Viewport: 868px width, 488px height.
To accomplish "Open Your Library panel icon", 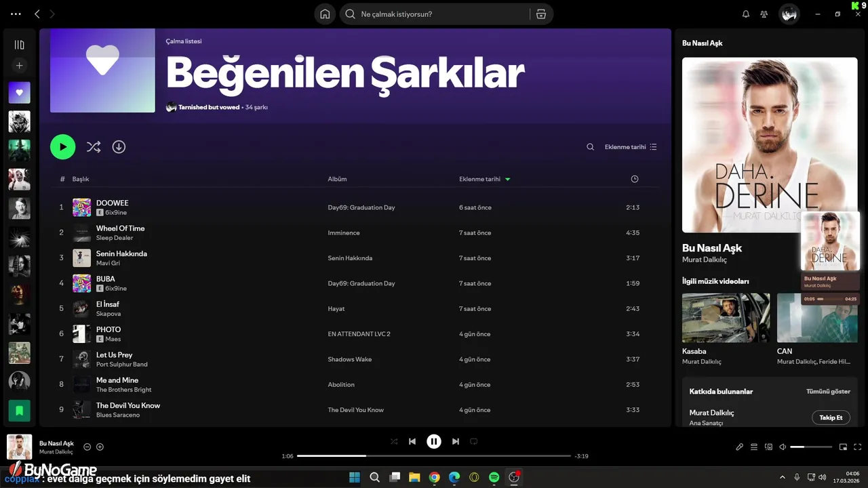I will pyautogui.click(x=19, y=45).
